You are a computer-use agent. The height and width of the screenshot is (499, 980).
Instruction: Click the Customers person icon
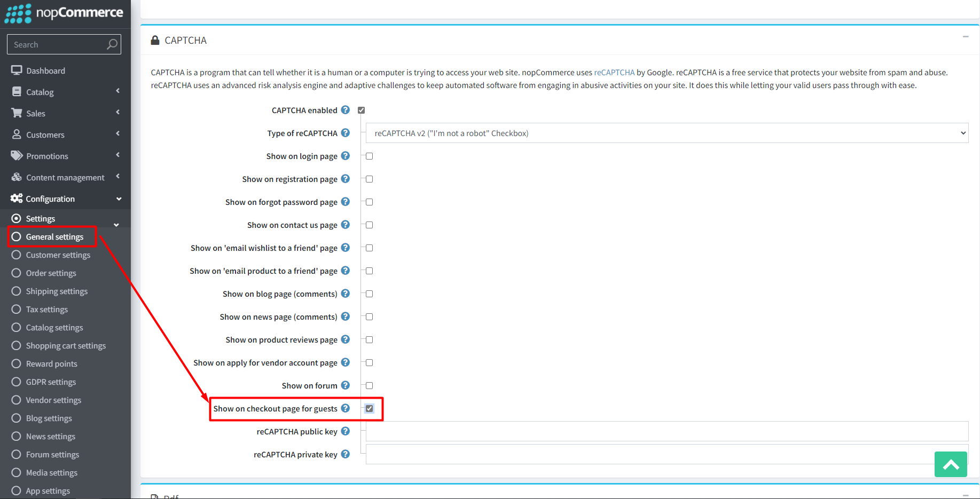click(17, 134)
